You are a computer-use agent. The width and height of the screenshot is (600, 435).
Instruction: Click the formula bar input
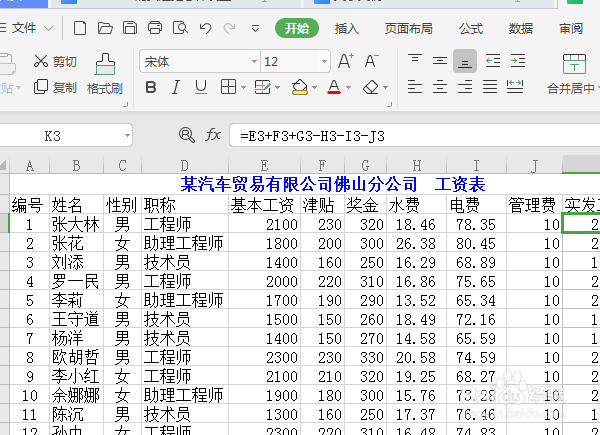417,135
